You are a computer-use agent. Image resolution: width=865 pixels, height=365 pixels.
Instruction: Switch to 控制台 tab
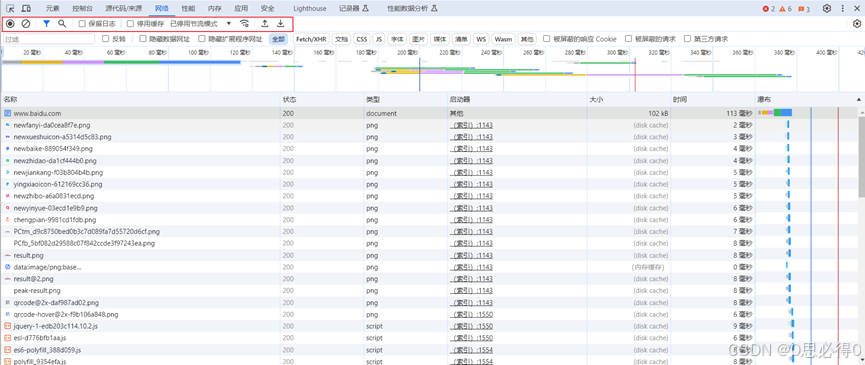pyautogui.click(x=83, y=9)
